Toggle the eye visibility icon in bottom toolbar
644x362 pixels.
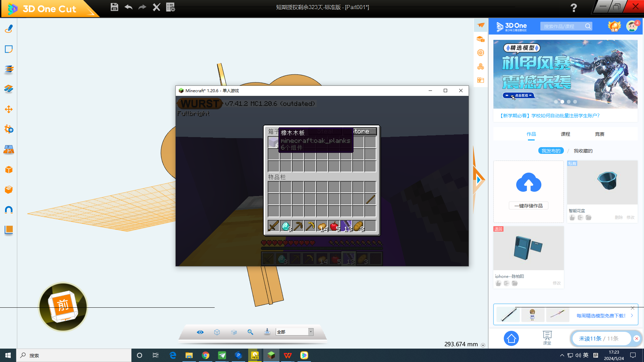[x=200, y=332]
